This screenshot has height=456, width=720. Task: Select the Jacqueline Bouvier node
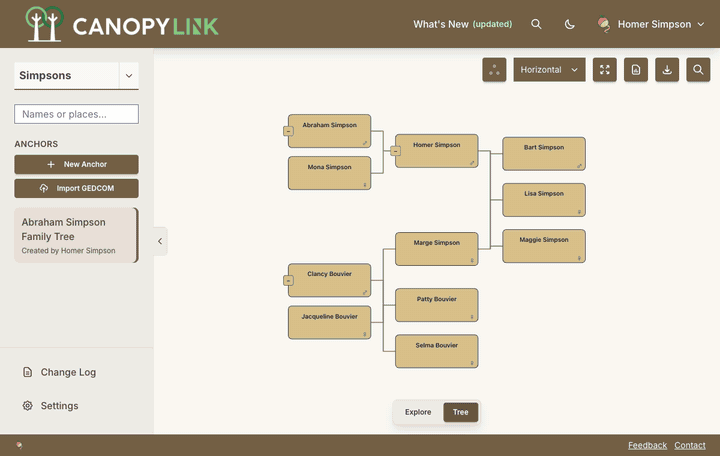tap(330, 322)
